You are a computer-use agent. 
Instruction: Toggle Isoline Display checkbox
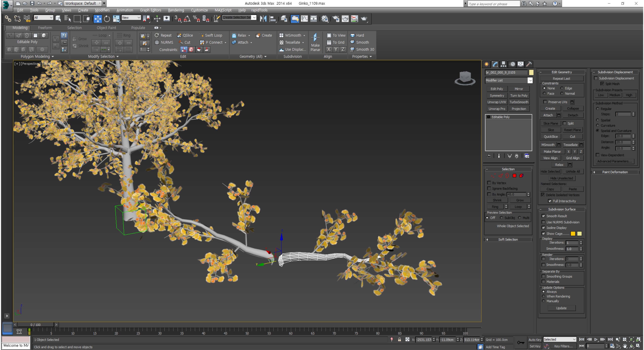pos(543,227)
